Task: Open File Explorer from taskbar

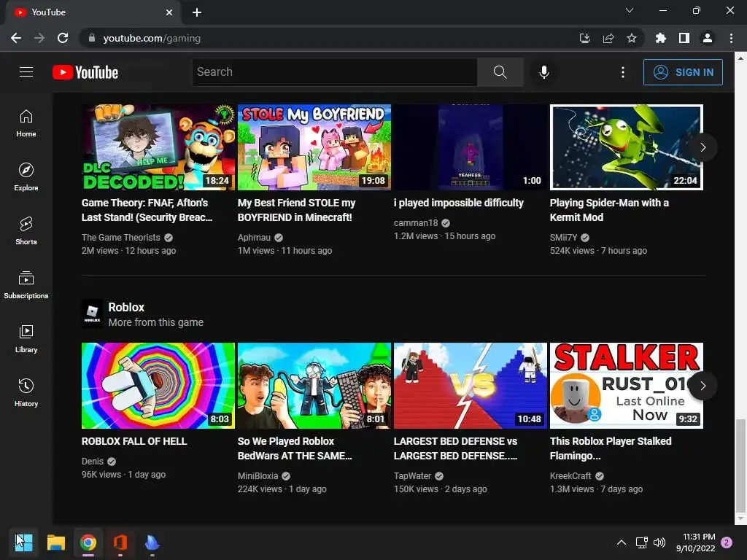Action: pos(55,542)
